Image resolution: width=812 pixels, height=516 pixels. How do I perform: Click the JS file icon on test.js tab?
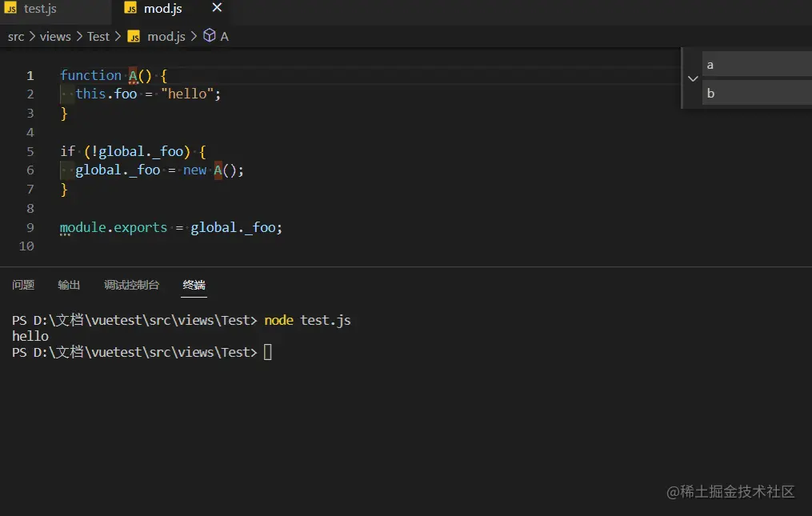tap(10, 8)
